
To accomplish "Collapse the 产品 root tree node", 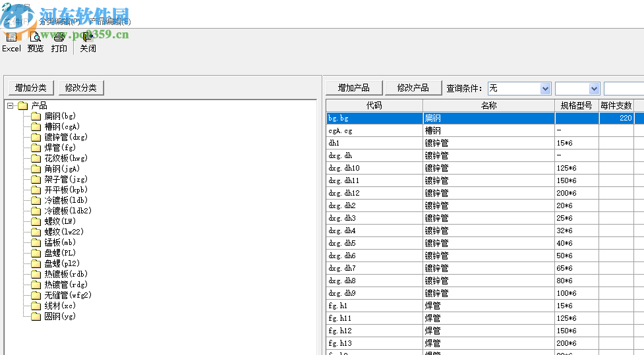I will tap(11, 106).
